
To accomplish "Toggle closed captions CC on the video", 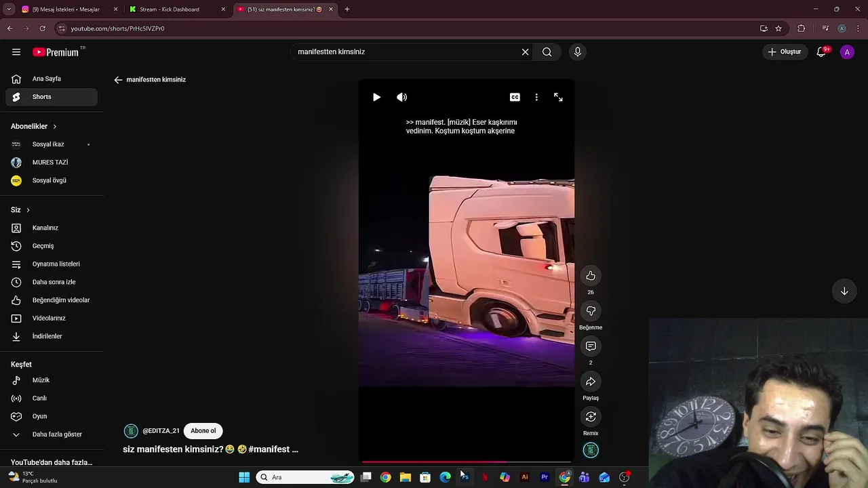I will (x=515, y=97).
